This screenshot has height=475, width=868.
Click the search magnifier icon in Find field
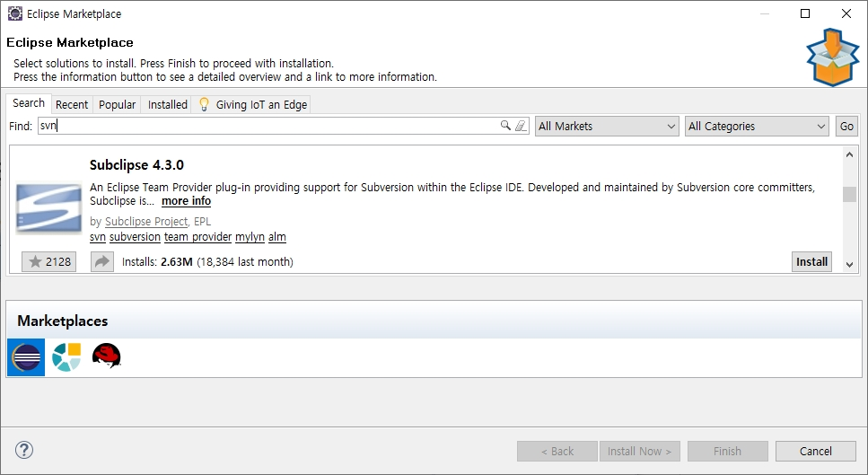504,126
